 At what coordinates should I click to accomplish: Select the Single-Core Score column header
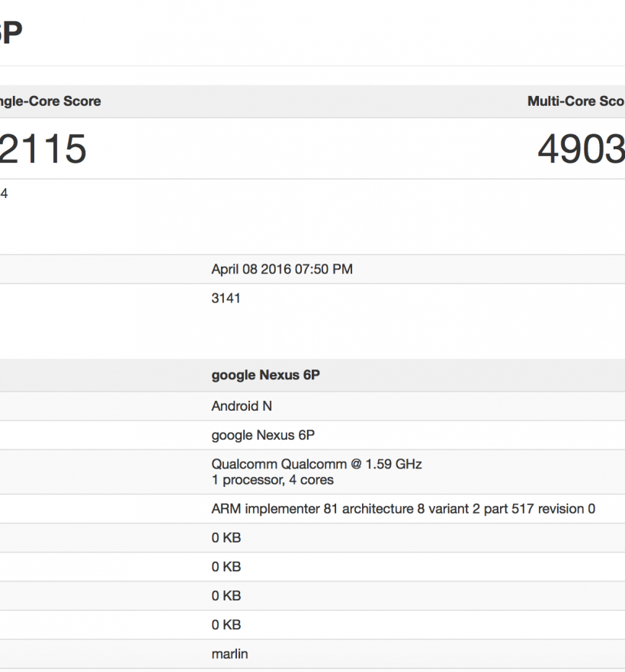coord(50,101)
